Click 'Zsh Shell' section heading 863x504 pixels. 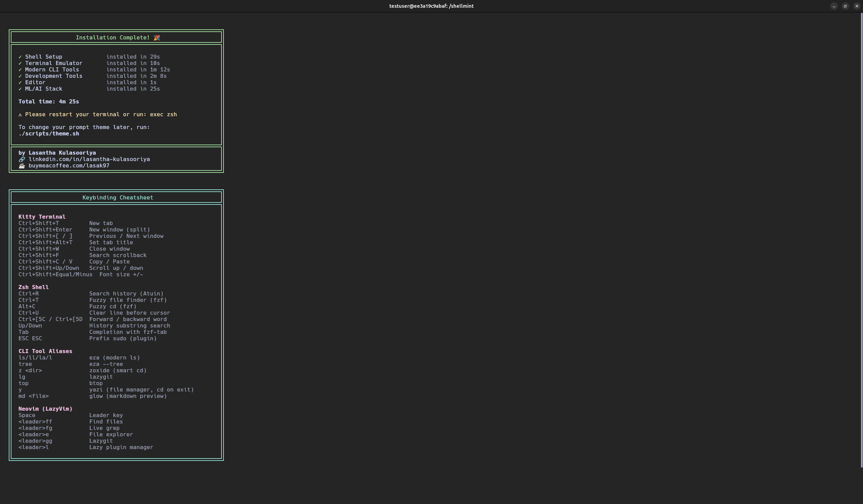coord(34,287)
